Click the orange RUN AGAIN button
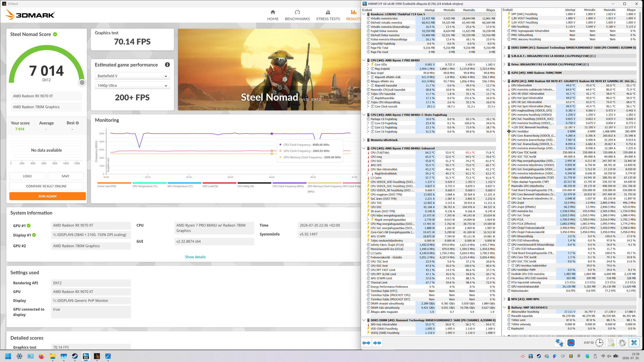 tap(48, 196)
